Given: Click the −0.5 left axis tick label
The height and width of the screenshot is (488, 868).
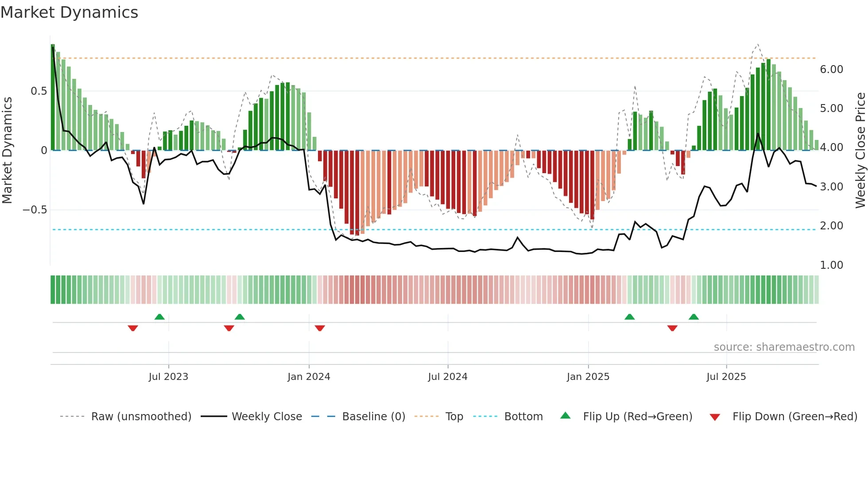Looking at the screenshot, I should 35,210.
